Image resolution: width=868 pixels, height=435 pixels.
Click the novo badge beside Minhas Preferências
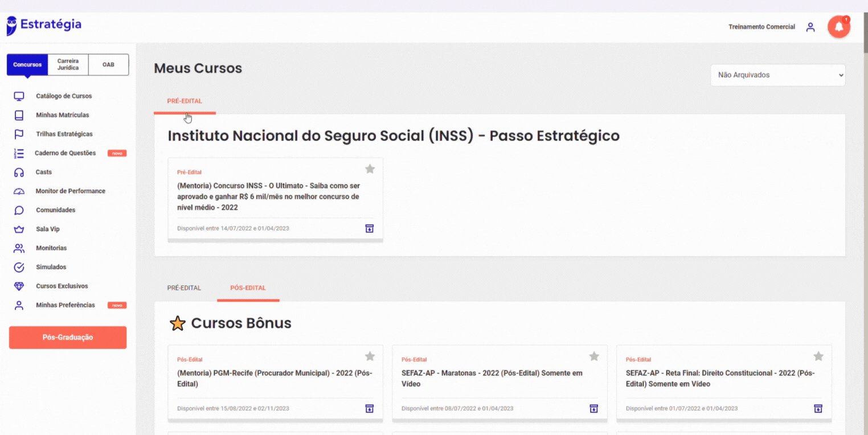(x=117, y=305)
